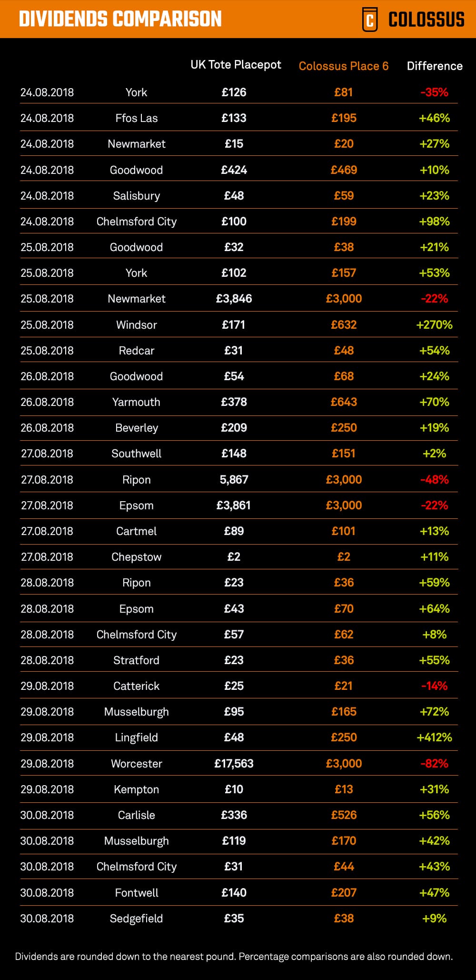
Task: Click Worcester's £17,563 Tote dividend
Action: click(234, 764)
